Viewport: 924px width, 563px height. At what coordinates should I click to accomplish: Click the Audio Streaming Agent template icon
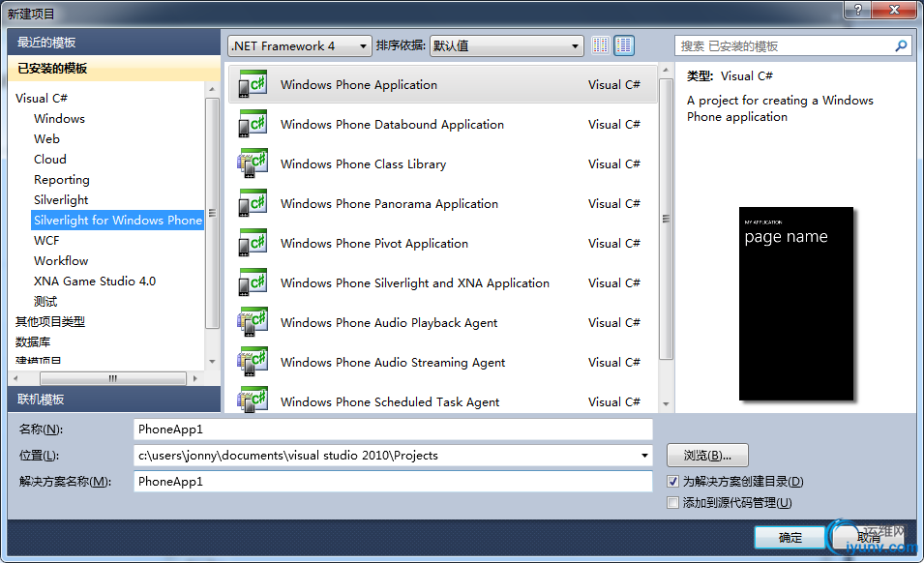(x=253, y=362)
